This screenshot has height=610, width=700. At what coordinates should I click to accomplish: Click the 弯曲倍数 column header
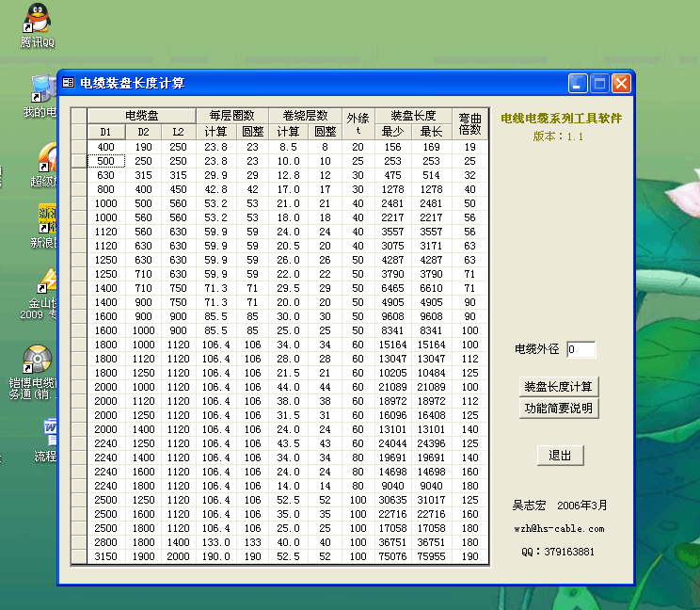click(469, 124)
